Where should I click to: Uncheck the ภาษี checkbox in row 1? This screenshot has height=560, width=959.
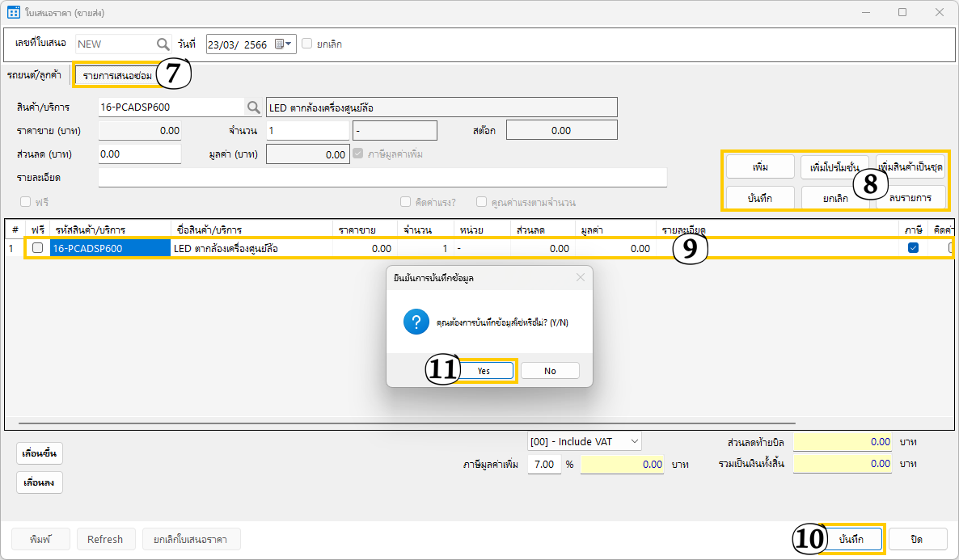[913, 248]
